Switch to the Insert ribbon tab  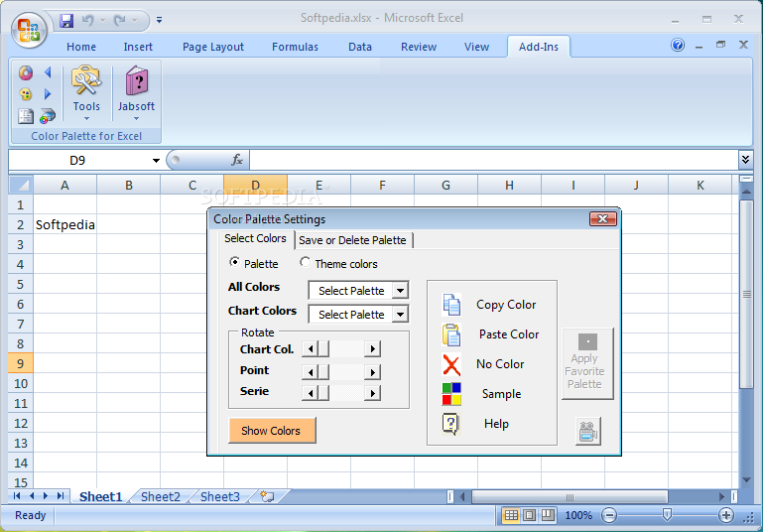(x=138, y=47)
